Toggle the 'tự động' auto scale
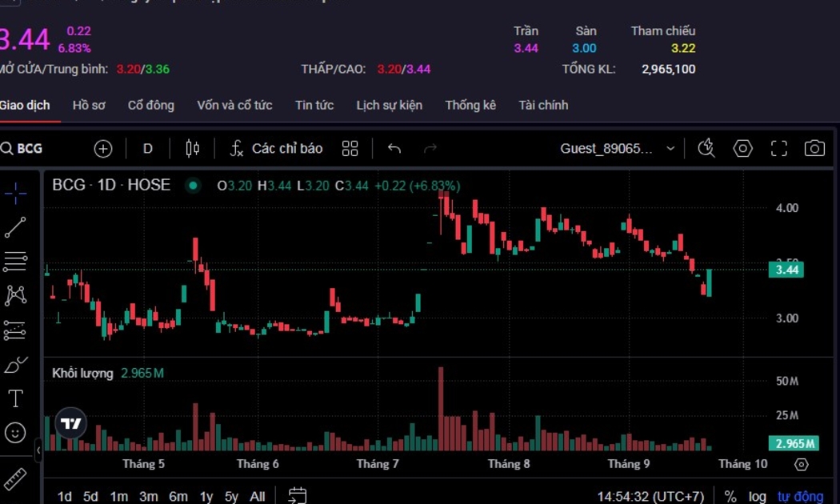 point(800,497)
